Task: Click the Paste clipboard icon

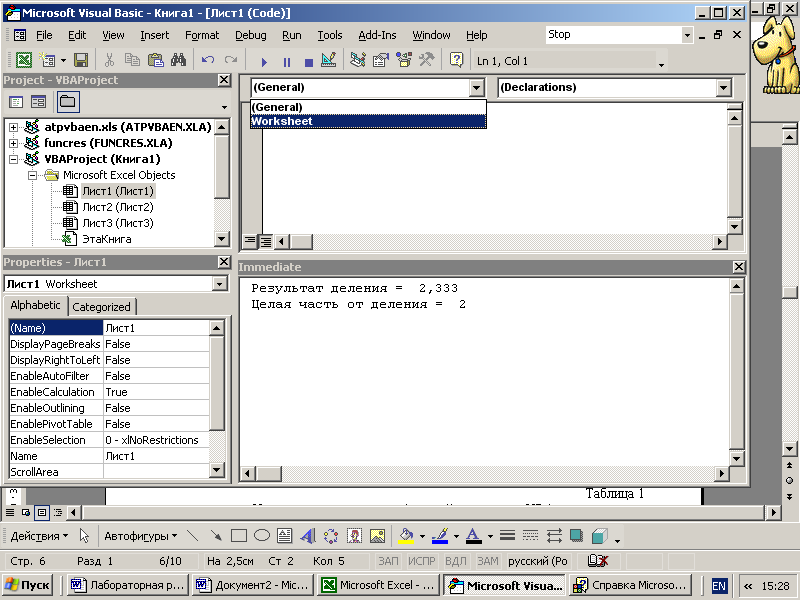Action: [x=155, y=60]
